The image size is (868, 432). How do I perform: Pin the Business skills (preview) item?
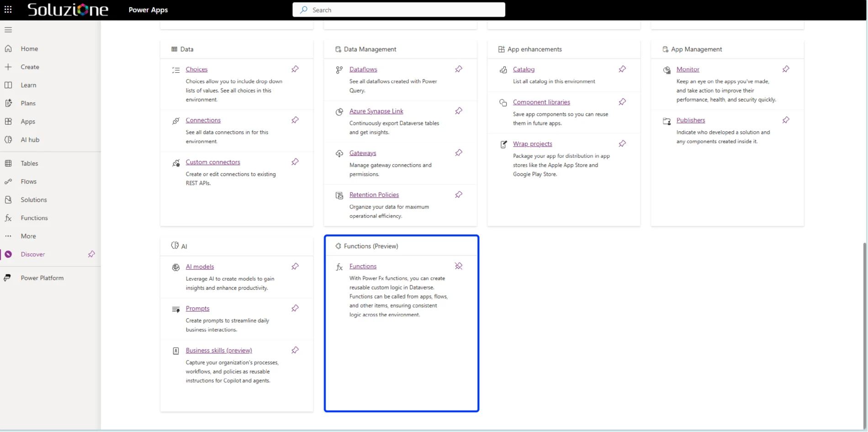point(295,350)
